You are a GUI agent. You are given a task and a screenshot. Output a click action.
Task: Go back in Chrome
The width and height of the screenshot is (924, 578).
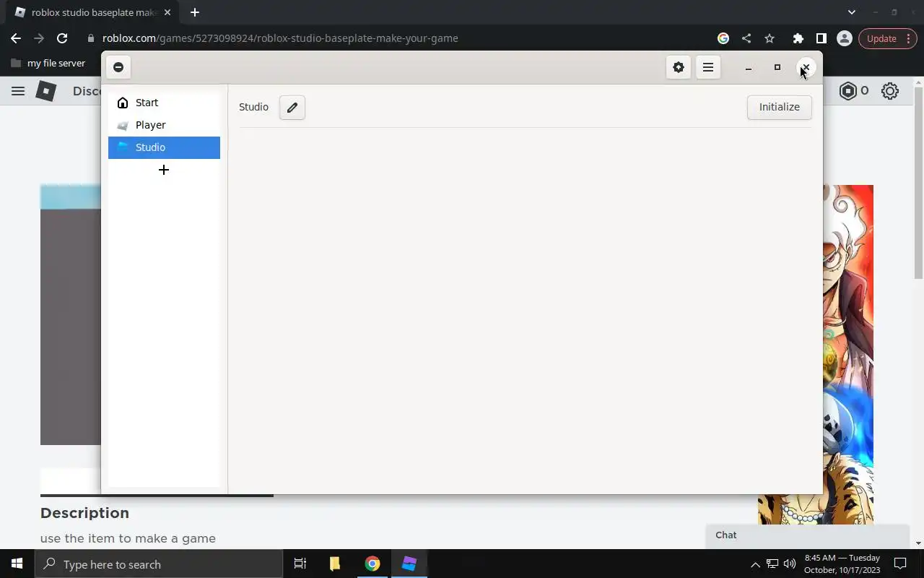16,38
